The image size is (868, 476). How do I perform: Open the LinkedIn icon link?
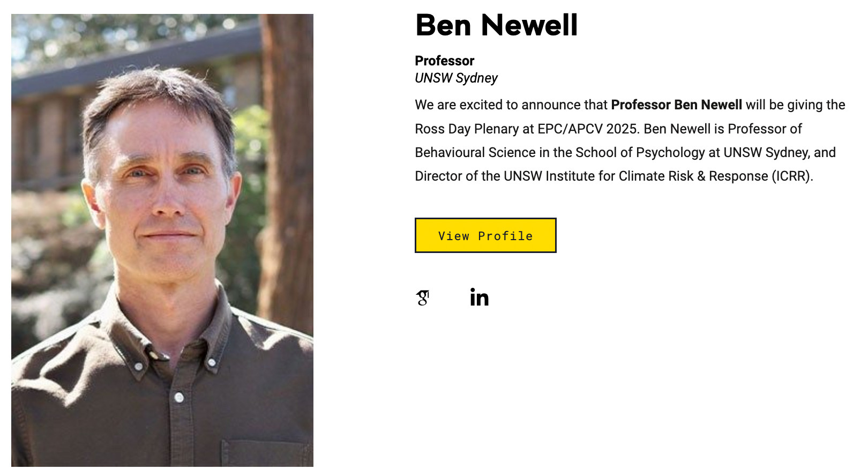[479, 297]
